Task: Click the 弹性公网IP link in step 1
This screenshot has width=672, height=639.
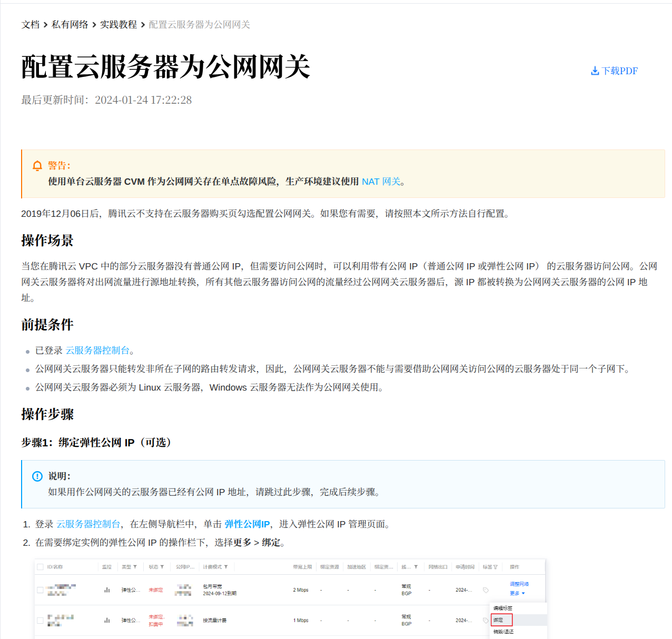Action: pyautogui.click(x=247, y=524)
